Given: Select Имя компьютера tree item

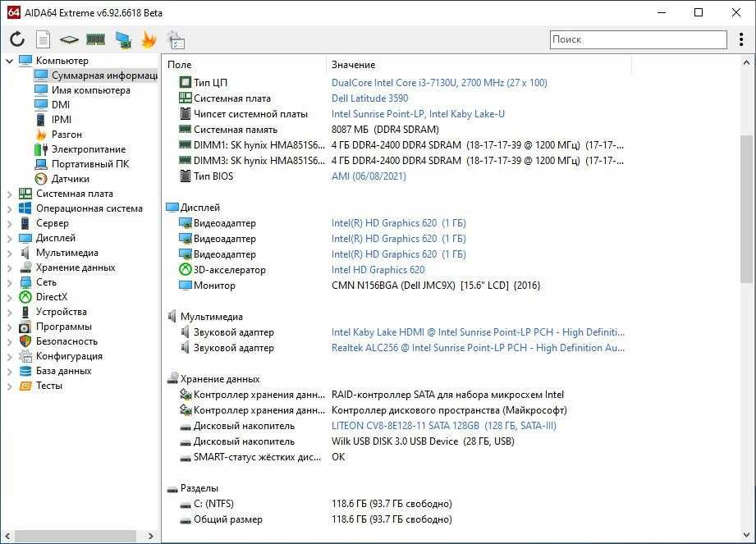Looking at the screenshot, I should click(x=90, y=90).
